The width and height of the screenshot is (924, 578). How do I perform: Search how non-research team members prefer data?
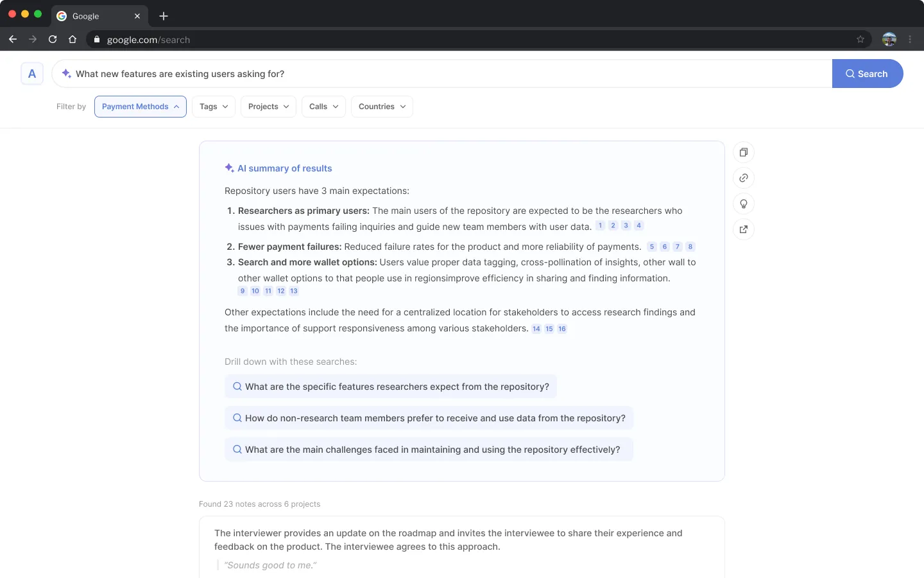(x=429, y=418)
